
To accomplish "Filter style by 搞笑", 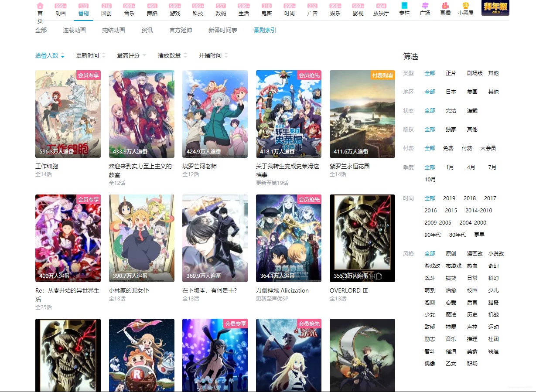I will [x=451, y=278].
